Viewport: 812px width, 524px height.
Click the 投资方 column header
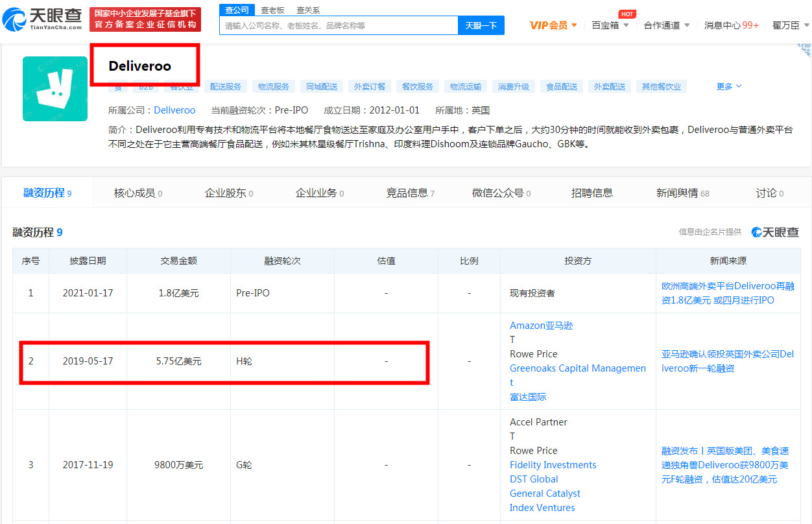pos(578,261)
